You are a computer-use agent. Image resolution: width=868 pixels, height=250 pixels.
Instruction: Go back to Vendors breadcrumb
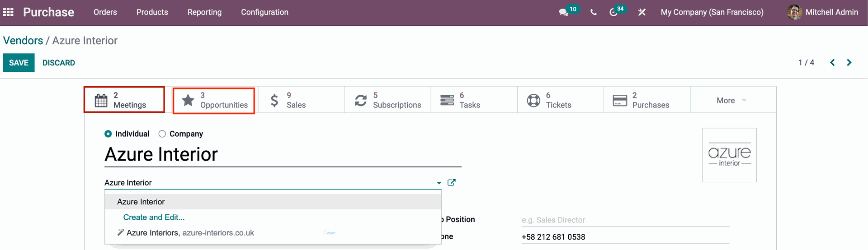[23, 41]
